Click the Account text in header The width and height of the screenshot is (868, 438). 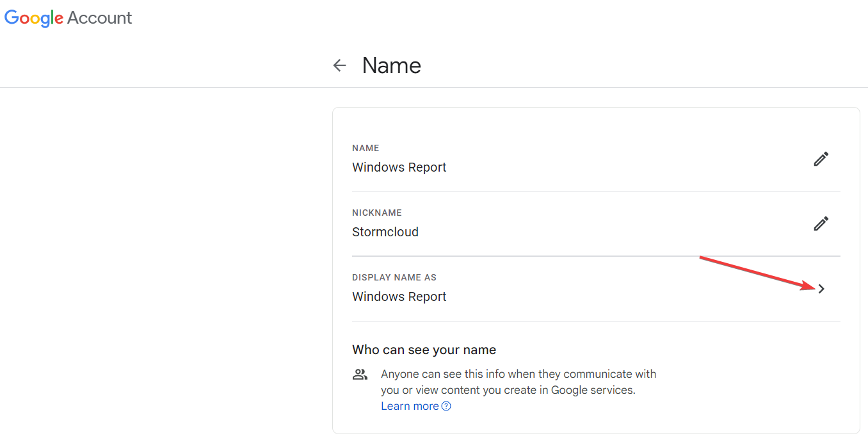click(x=99, y=18)
